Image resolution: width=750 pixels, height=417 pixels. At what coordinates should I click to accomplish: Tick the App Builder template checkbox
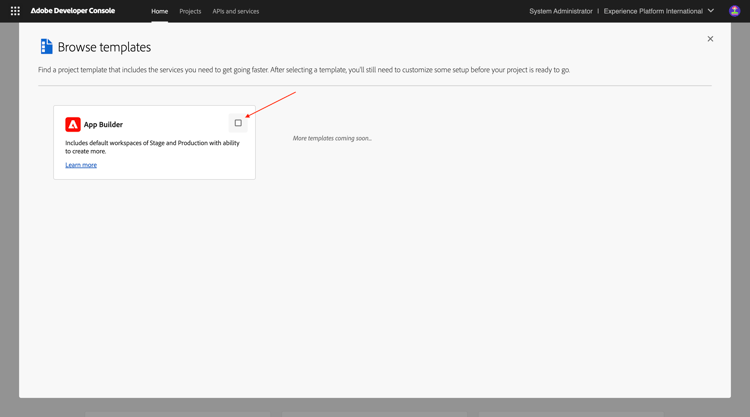[238, 123]
